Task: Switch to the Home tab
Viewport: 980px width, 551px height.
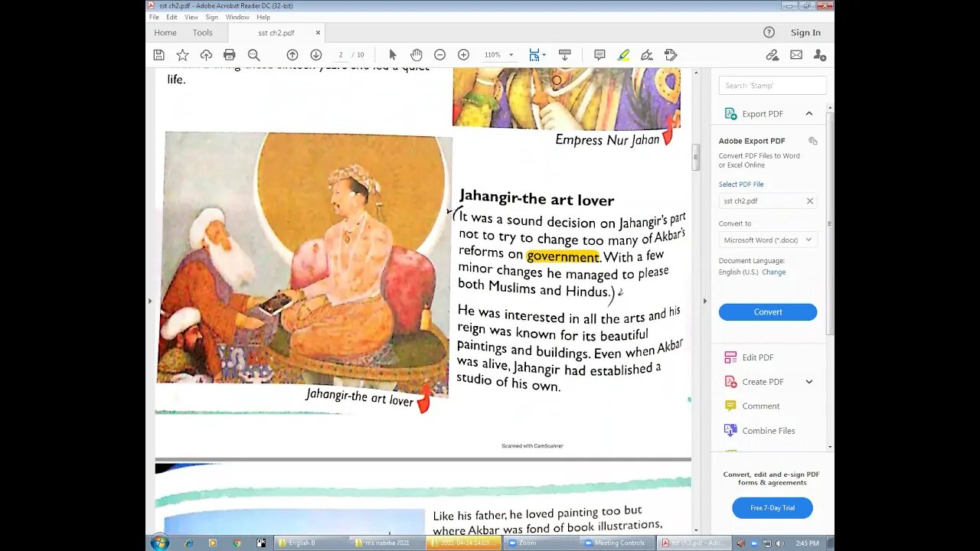Action: coord(165,33)
